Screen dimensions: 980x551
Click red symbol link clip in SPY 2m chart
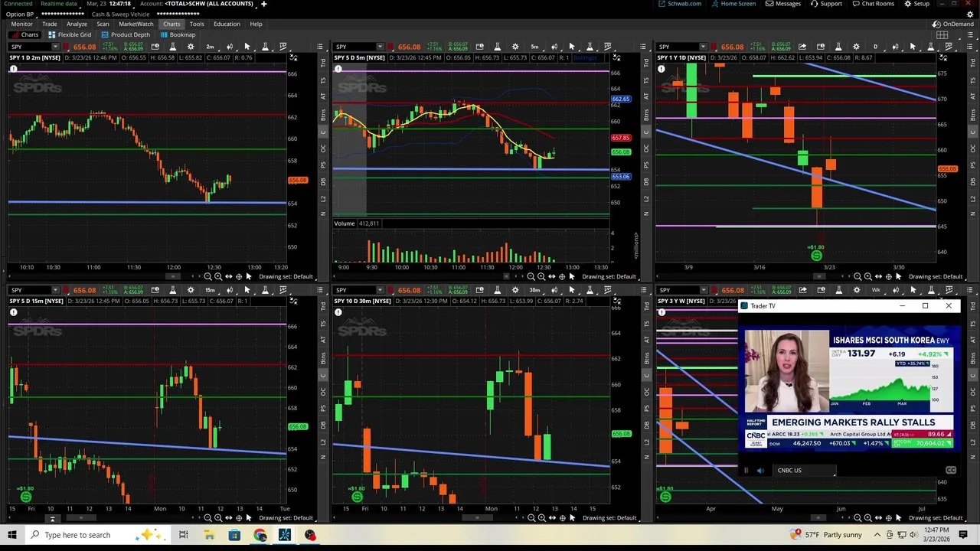67,47
